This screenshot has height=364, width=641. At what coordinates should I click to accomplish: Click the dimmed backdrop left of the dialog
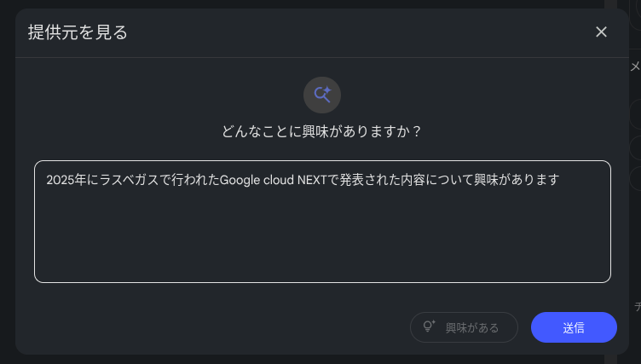pyautogui.click(x=8, y=182)
